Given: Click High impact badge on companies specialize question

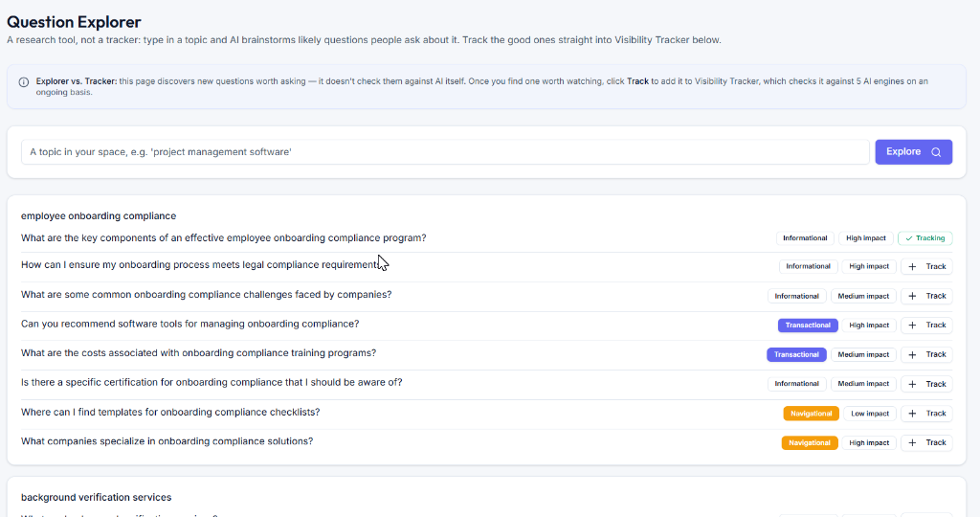Looking at the screenshot, I should [869, 442].
